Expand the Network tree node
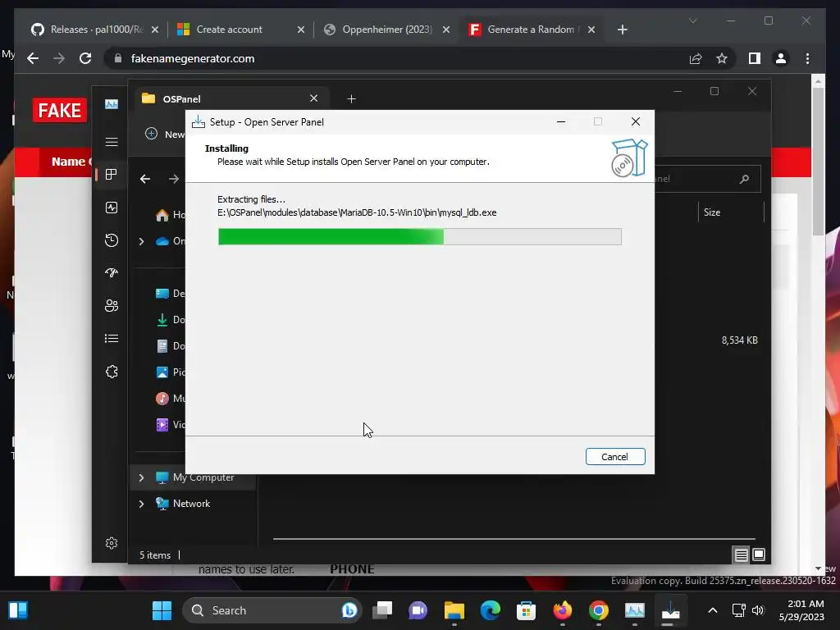This screenshot has height=630, width=840. click(141, 504)
